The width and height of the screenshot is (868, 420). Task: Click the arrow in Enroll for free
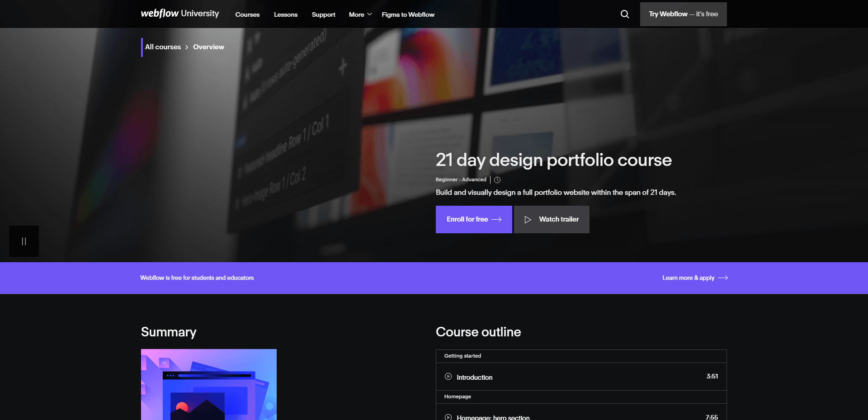point(496,219)
